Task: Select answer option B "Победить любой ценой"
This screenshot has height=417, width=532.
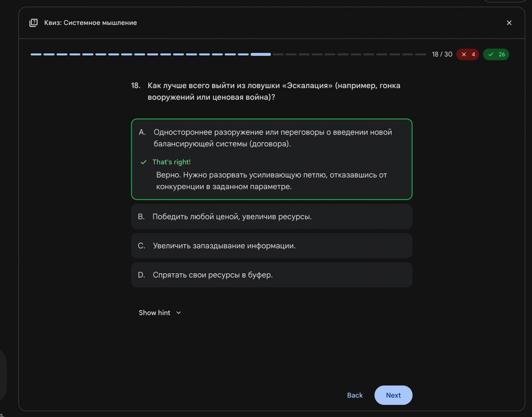Action: (271, 216)
